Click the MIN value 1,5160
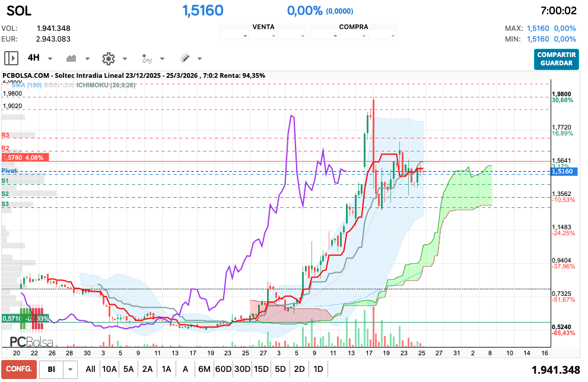Screen dimensions: 588x382 tap(538, 39)
